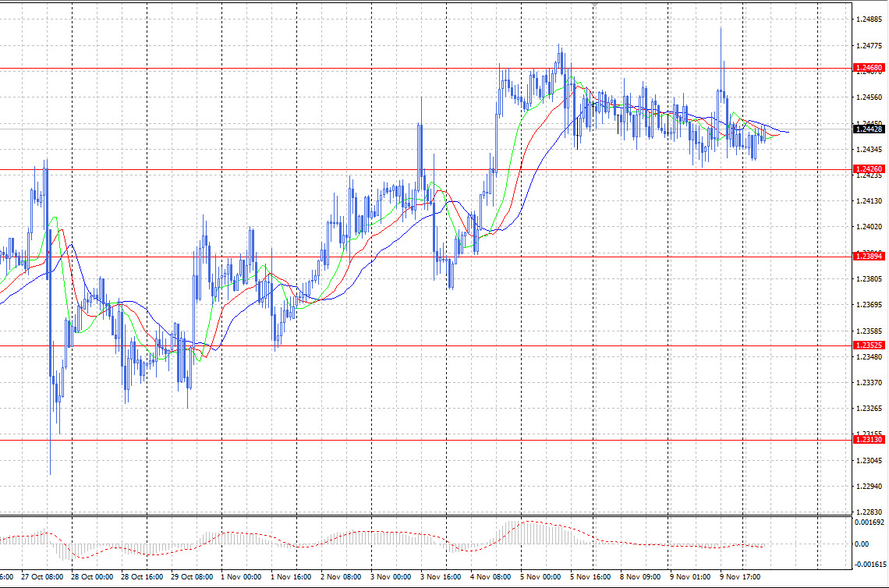
Task: Click the 27 Oct 08:00 time label
Action: pos(42,576)
